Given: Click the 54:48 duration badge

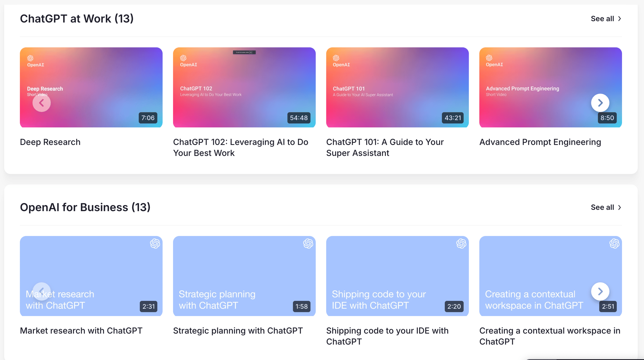Looking at the screenshot, I should pos(299,118).
